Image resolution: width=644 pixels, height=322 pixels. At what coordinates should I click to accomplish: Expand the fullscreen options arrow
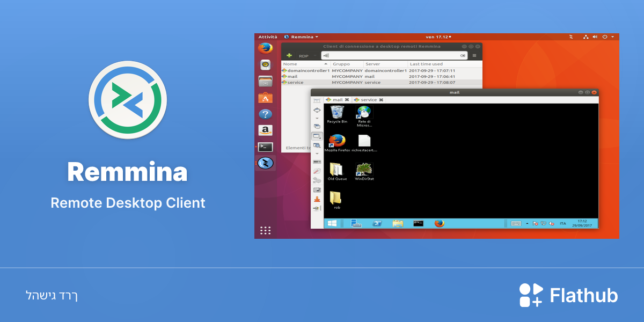tap(317, 119)
